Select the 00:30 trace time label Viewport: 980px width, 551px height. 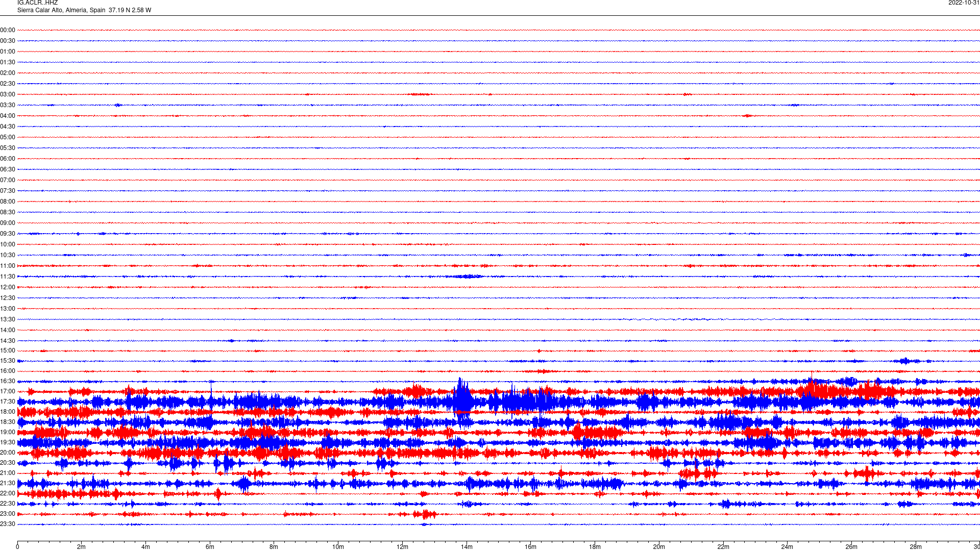pyautogui.click(x=8, y=41)
